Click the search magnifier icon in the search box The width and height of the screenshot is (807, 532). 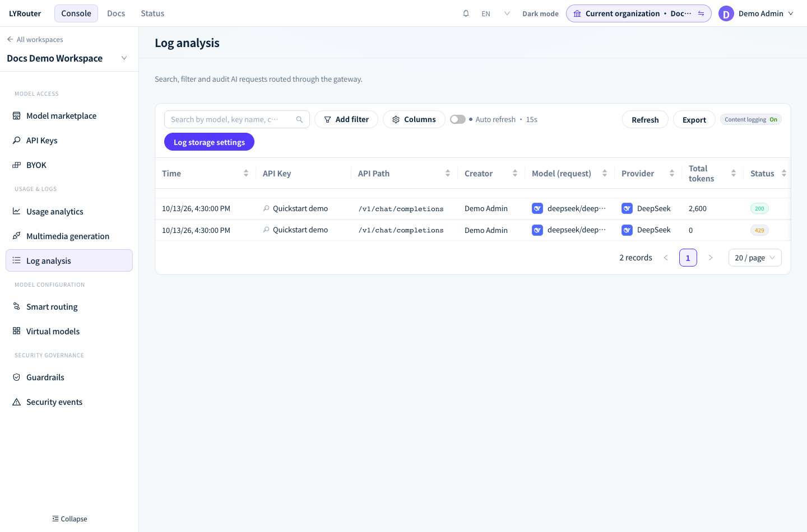[299, 119]
